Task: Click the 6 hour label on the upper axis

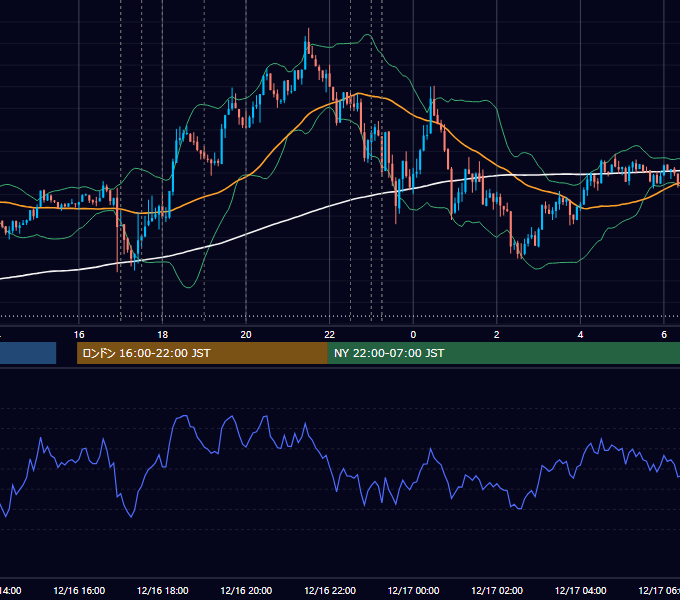Action: click(664, 335)
